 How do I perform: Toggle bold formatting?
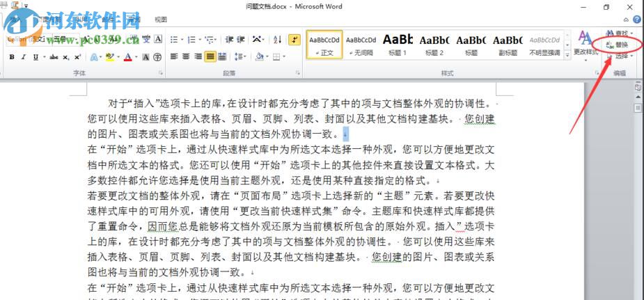12,57
